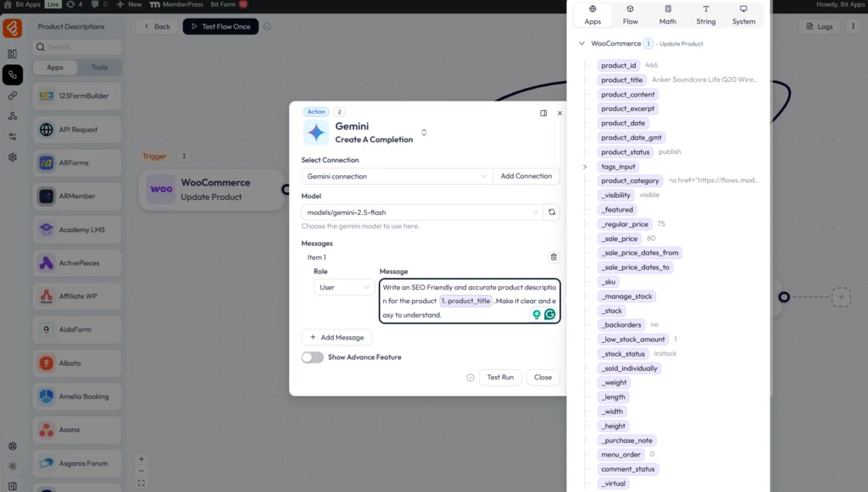Open the settings gear in the left sidebar
Image resolution: width=868 pixels, height=492 pixels.
point(12,158)
